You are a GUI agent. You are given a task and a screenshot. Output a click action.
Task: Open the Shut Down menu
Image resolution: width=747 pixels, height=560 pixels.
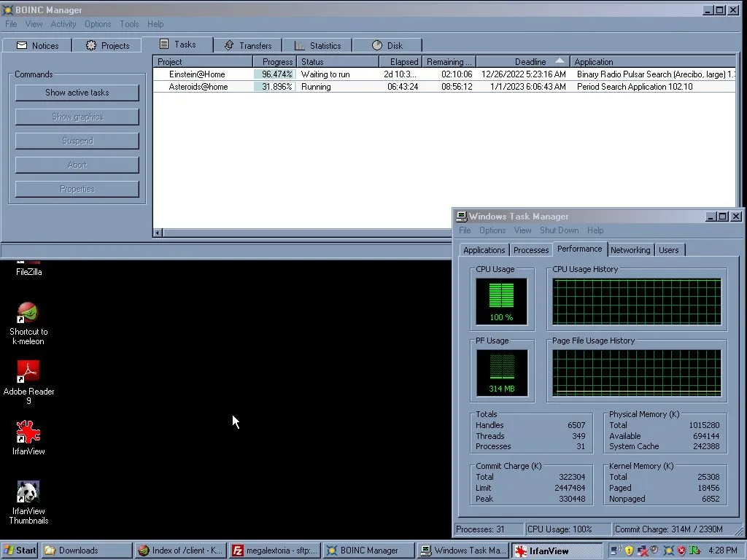click(x=560, y=230)
